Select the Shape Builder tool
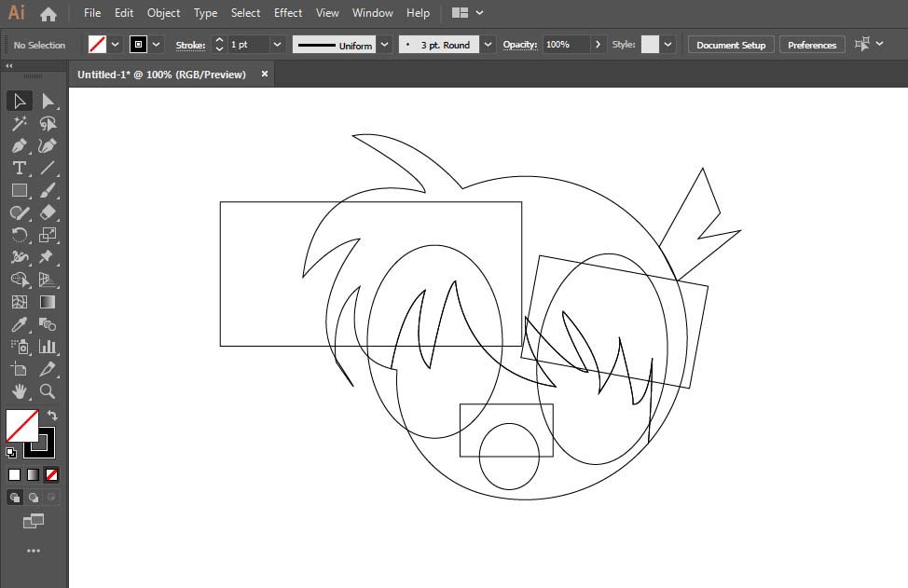The width and height of the screenshot is (908, 588). tap(19, 280)
